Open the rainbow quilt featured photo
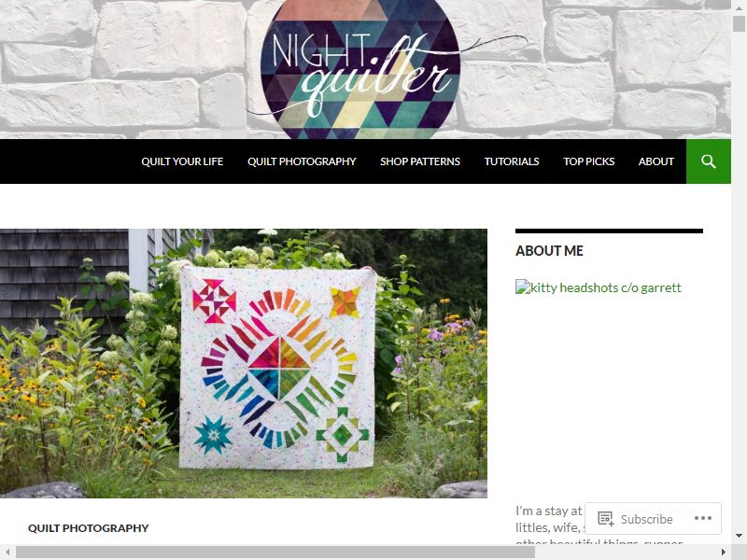The width and height of the screenshot is (747, 560). 244,363
